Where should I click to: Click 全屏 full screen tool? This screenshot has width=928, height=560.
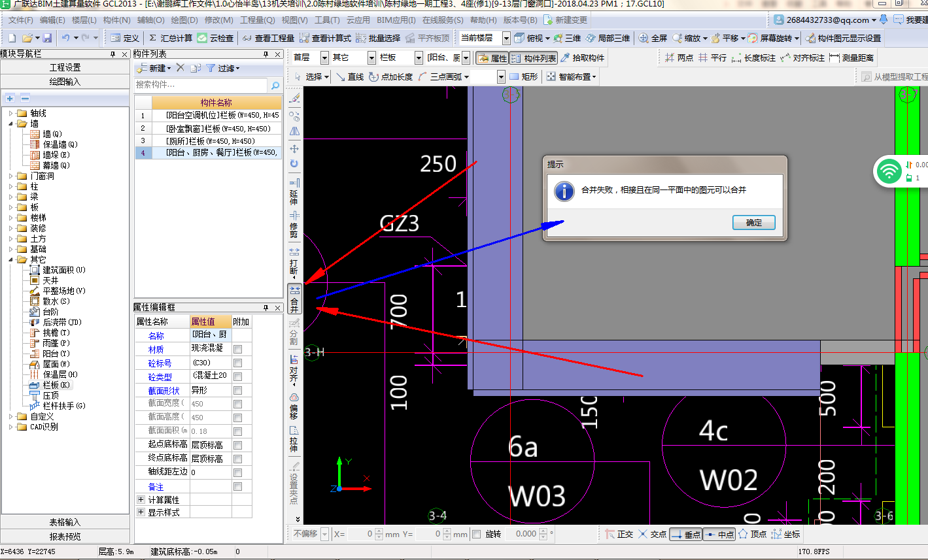(x=653, y=38)
